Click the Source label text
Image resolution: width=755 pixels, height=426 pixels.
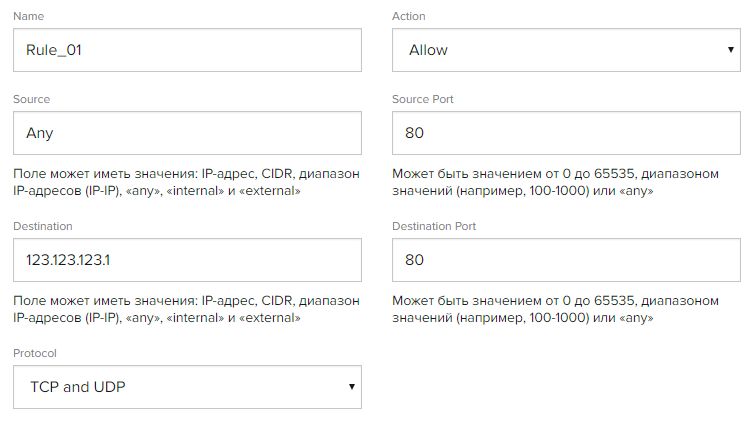pos(32,100)
